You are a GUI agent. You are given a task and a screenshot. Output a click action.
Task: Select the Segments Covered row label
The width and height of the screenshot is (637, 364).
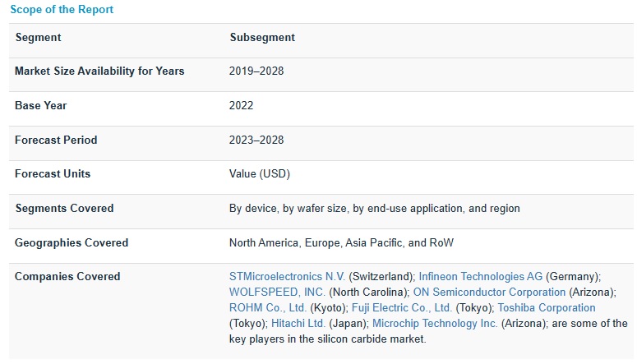tap(64, 209)
